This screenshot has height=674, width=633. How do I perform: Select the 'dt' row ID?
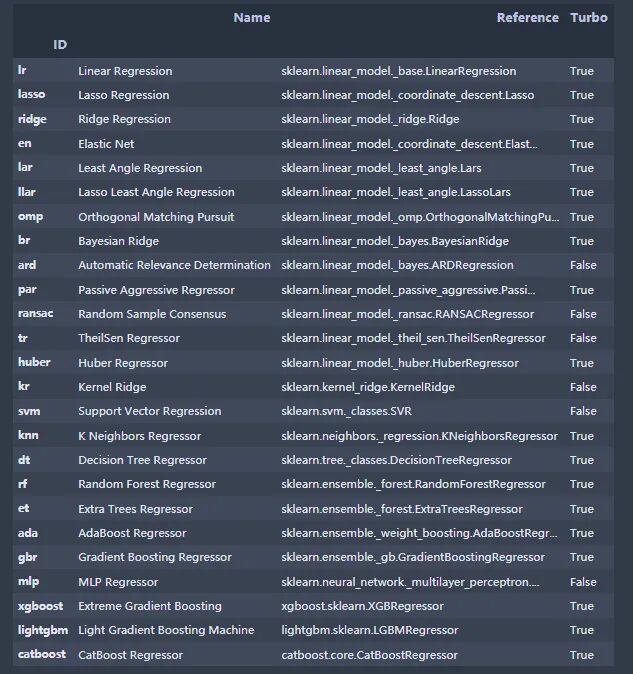[24, 460]
